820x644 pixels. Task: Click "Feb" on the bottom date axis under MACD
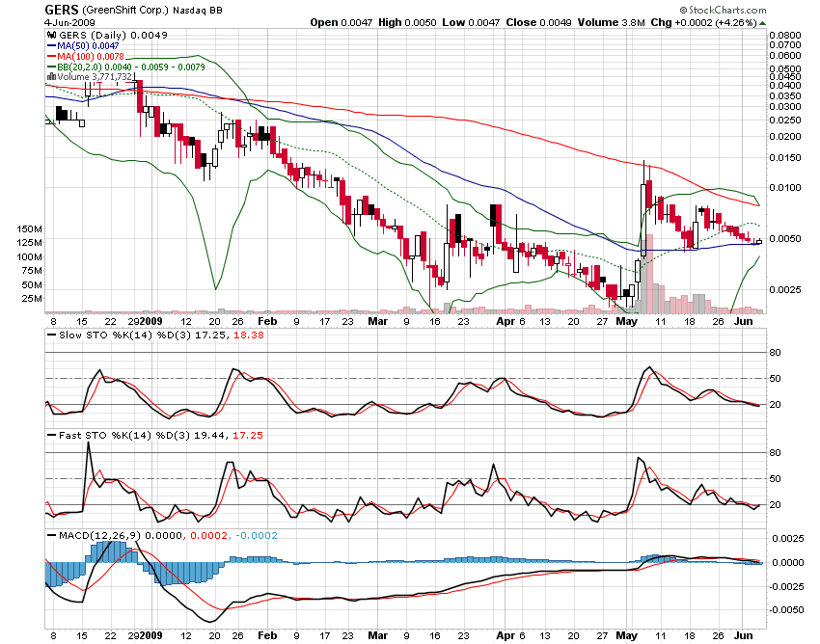267,635
